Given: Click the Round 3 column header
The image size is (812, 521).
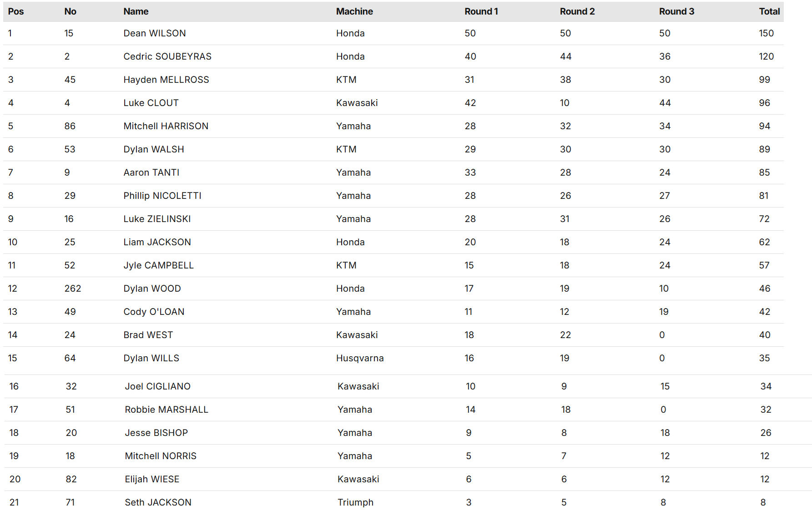Looking at the screenshot, I should [x=676, y=12].
